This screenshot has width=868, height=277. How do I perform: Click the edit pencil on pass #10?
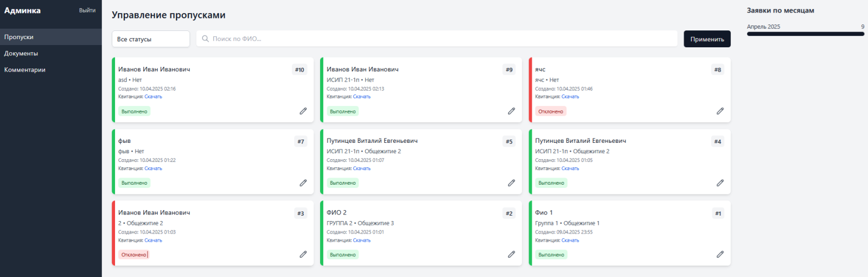pos(303,111)
